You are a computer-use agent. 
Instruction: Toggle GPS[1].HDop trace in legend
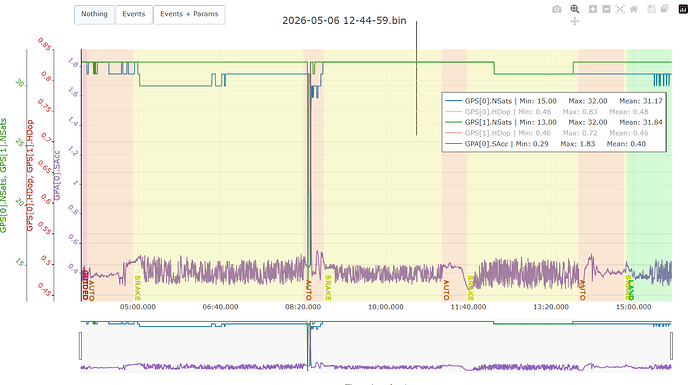[x=554, y=133]
